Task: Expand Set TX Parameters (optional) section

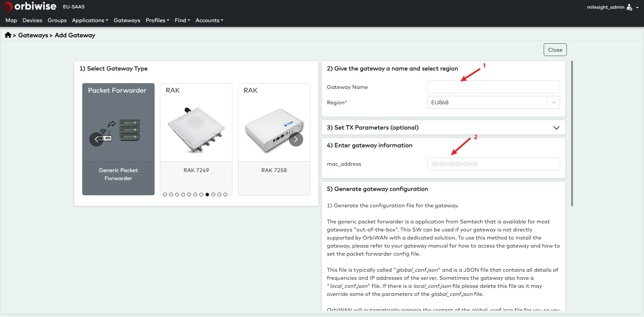Action: [x=443, y=127]
